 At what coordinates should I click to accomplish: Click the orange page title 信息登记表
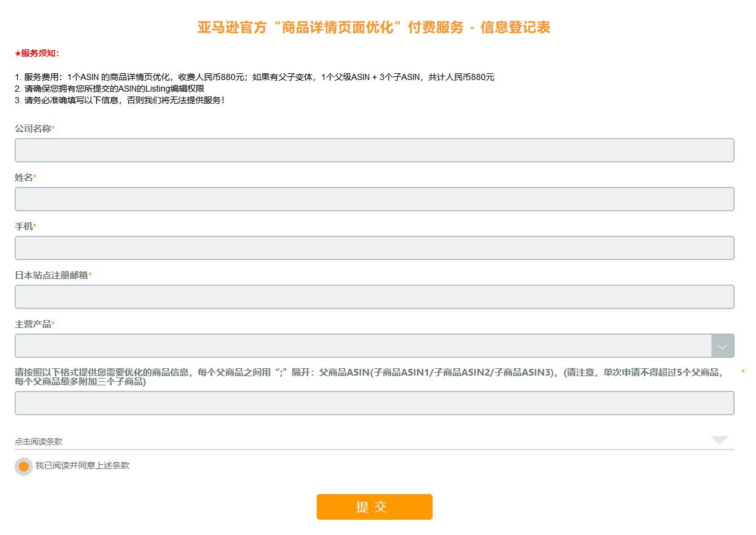515,27
